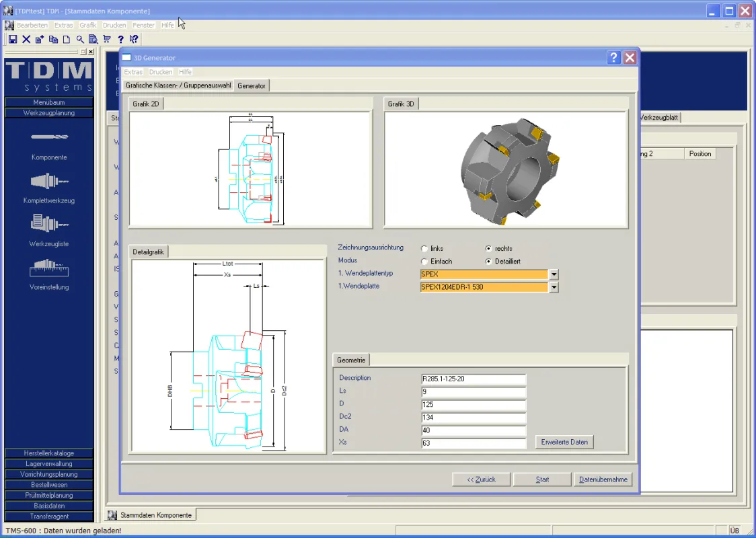This screenshot has height=538, width=756.
Task: Click the Ls value field
Action: 473,392
